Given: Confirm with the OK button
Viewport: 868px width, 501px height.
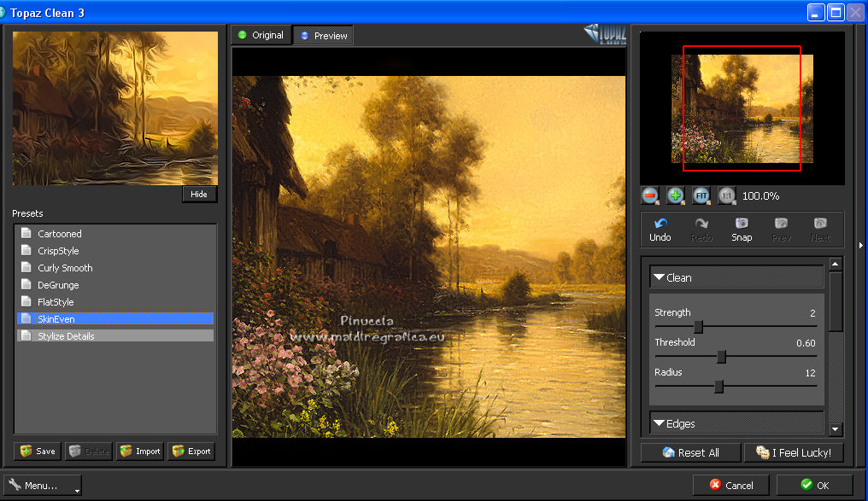Looking at the screenshot, I should pyautogui.click(x=815, y=485).
